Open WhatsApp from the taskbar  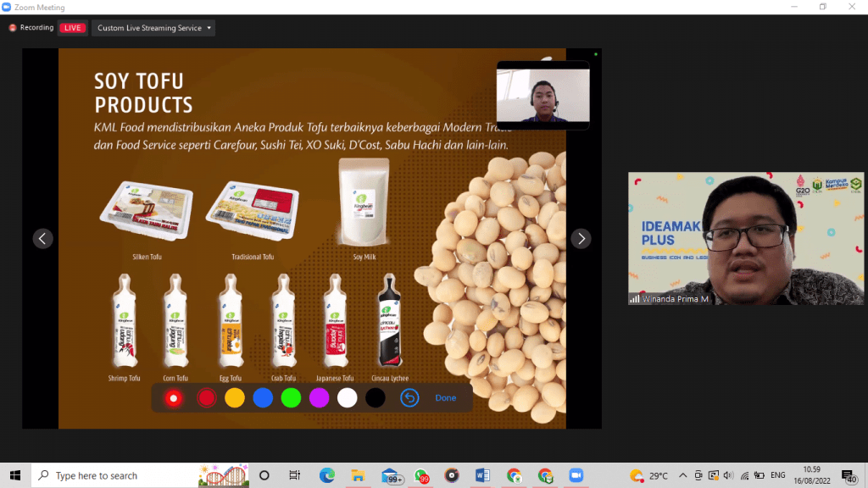(421, 476)
